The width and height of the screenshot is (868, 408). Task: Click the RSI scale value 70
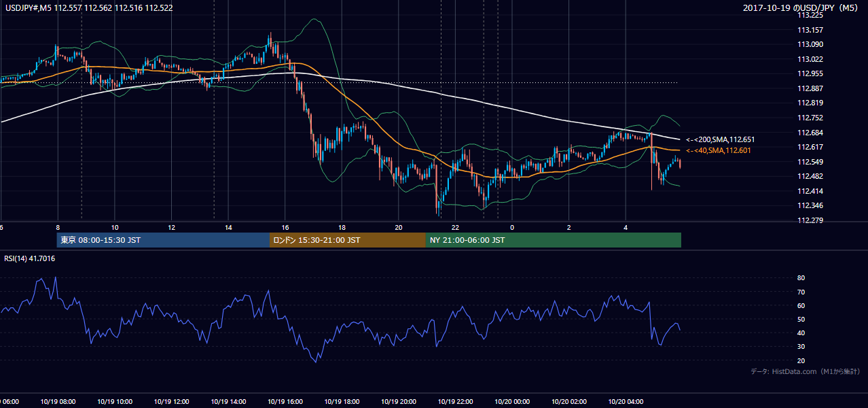click(801, 292)
